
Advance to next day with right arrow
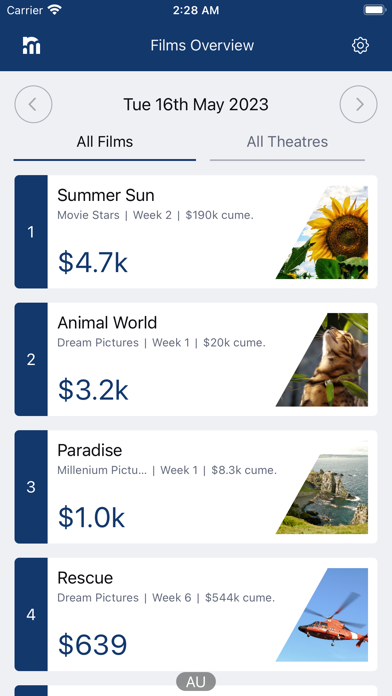coord(359,104)
